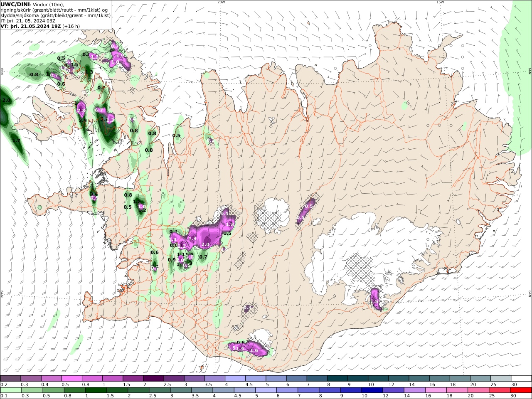Select the valid time line 'VT: þri. 21.05.2024 19Z'

tap(31, 26)
